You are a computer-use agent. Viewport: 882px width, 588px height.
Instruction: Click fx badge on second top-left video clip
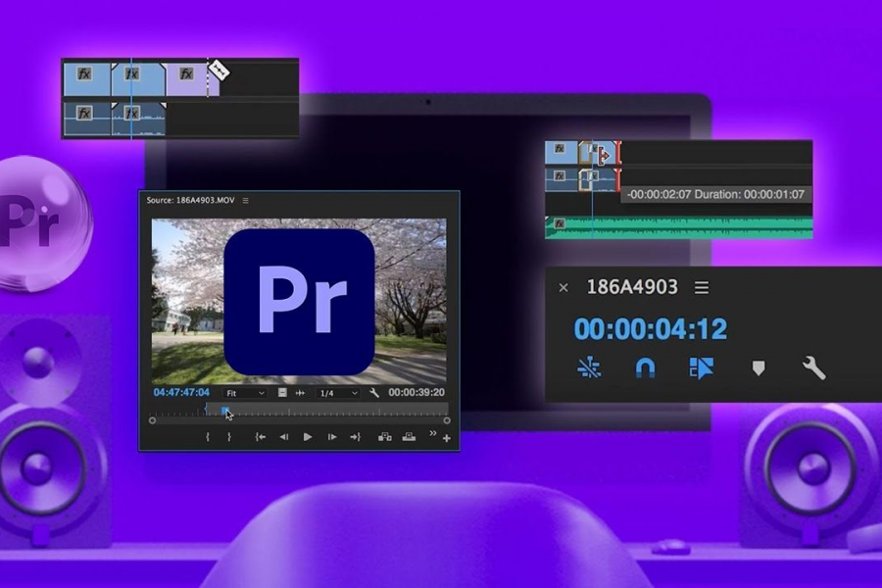click(x=131, y=73)
